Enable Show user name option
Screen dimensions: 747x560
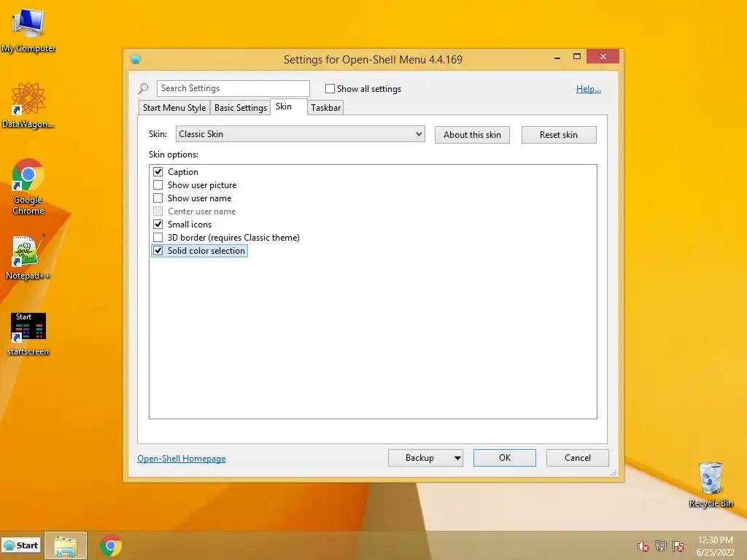(158, 198)
